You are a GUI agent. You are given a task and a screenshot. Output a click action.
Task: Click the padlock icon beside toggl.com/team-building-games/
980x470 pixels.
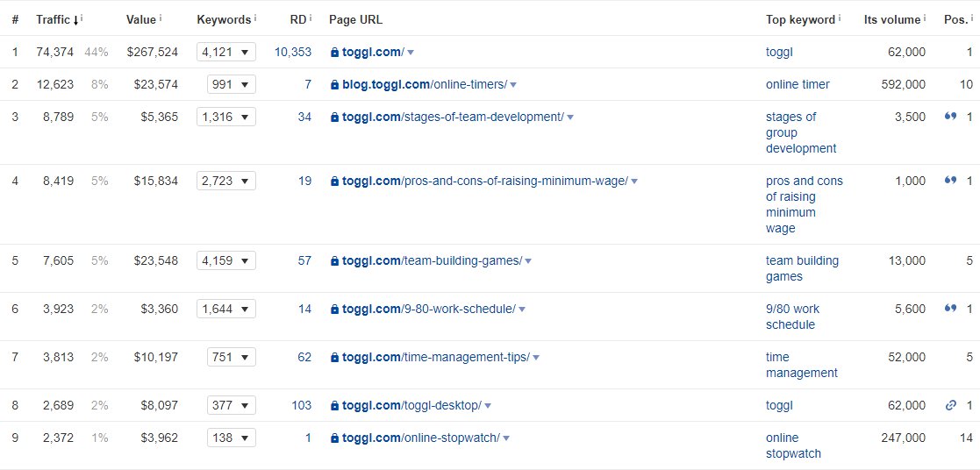click(x=334, y=260)
